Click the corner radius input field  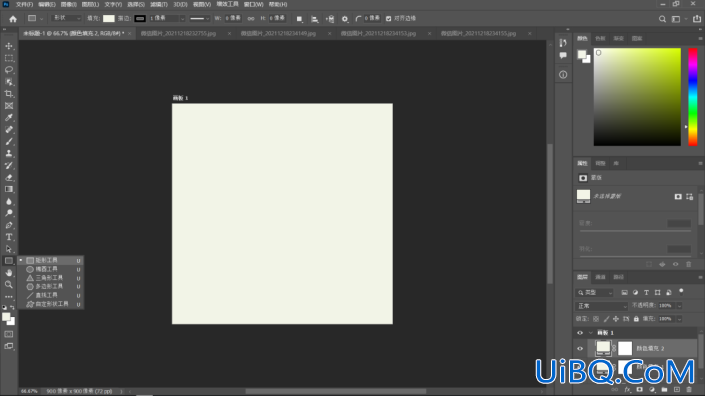pos(372,18)
